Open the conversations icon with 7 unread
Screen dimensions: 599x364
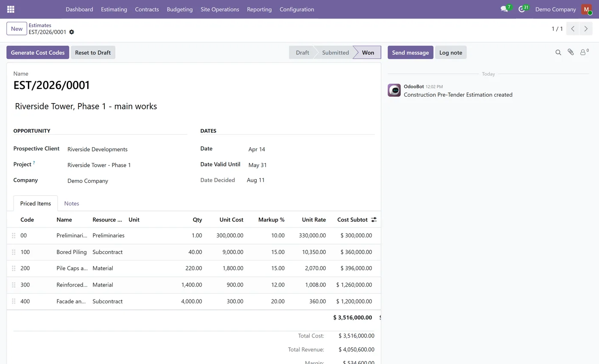[x=505, y=9]
